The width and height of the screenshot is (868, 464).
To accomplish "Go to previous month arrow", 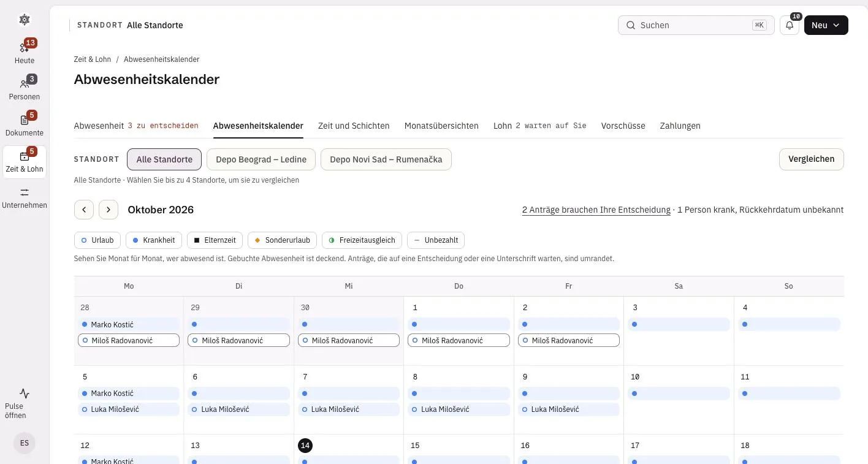I will (x=84, y=210).
